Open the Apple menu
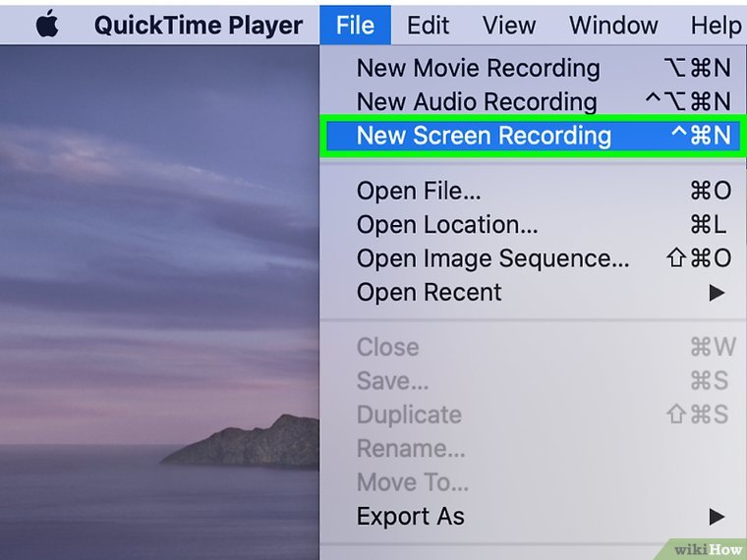This screenshot has height=560, width=747. pyautogui.click(x=47, y=25)
